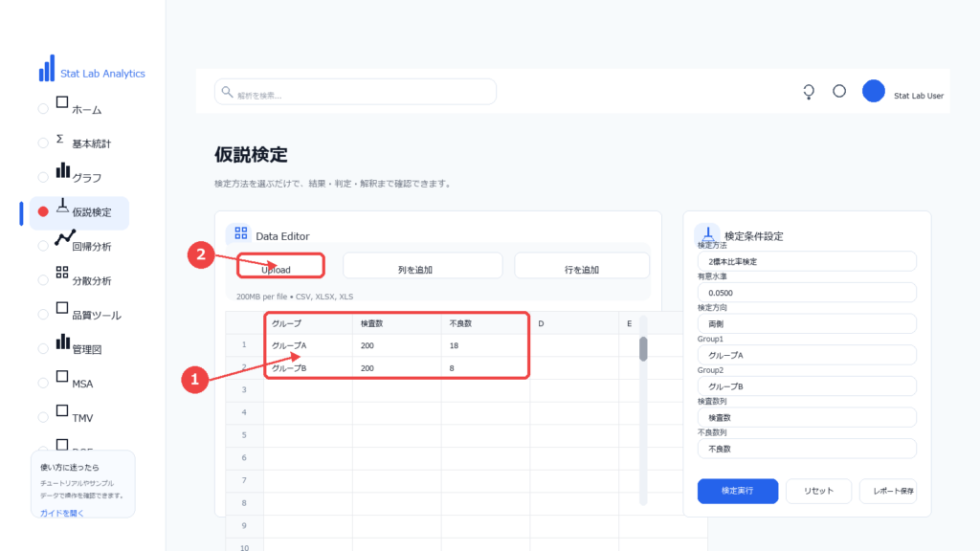Screen dimensions: 980x551
Task: Click the Data Editor grid icon
Action: tap(240, 233)
